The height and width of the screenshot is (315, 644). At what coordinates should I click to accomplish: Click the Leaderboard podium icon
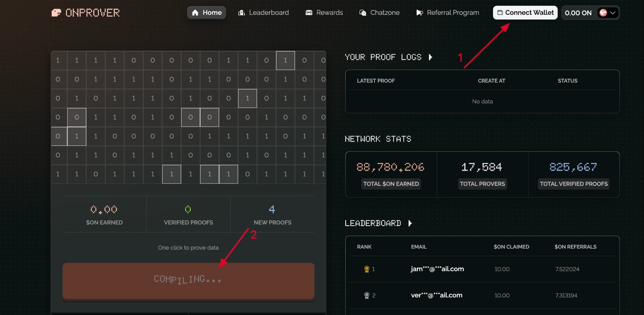tap(242, 13)
